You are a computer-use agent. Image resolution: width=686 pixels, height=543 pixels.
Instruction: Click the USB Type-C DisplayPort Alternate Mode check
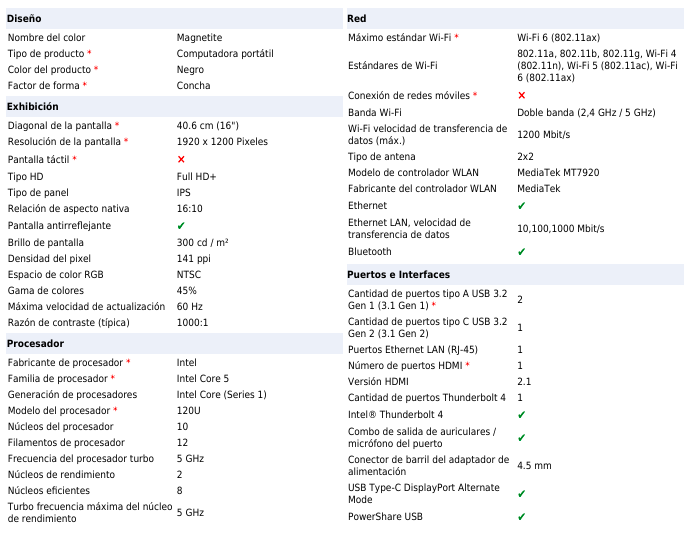[x=522, y=493]
